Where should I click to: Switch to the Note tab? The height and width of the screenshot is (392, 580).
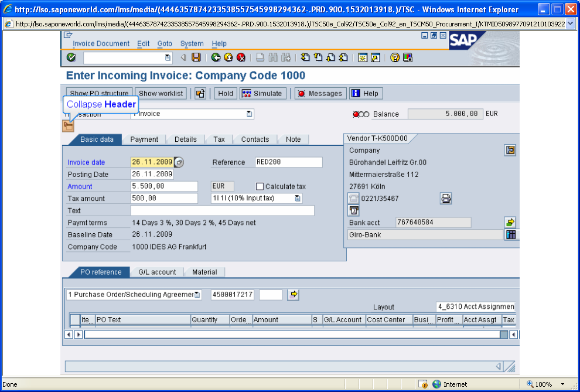[x=294, y=139]
